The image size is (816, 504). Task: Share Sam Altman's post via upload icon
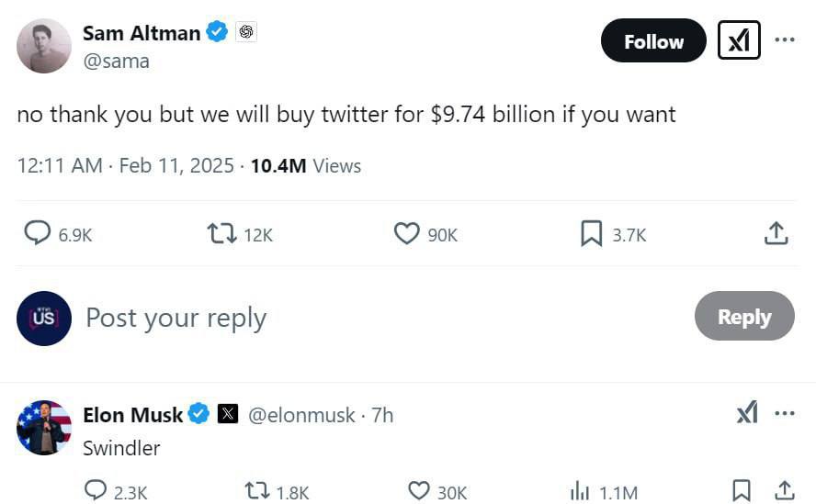776,233
